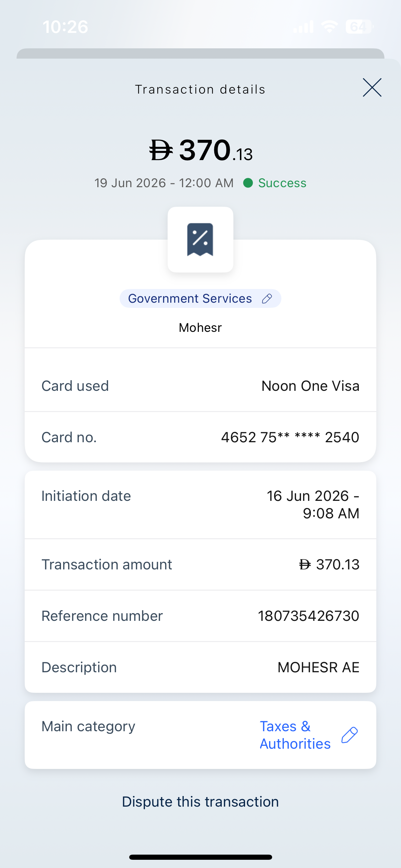Select the Card used Noon One Visa row
Screen dimensions: 401x868
(x=200, y=386)
